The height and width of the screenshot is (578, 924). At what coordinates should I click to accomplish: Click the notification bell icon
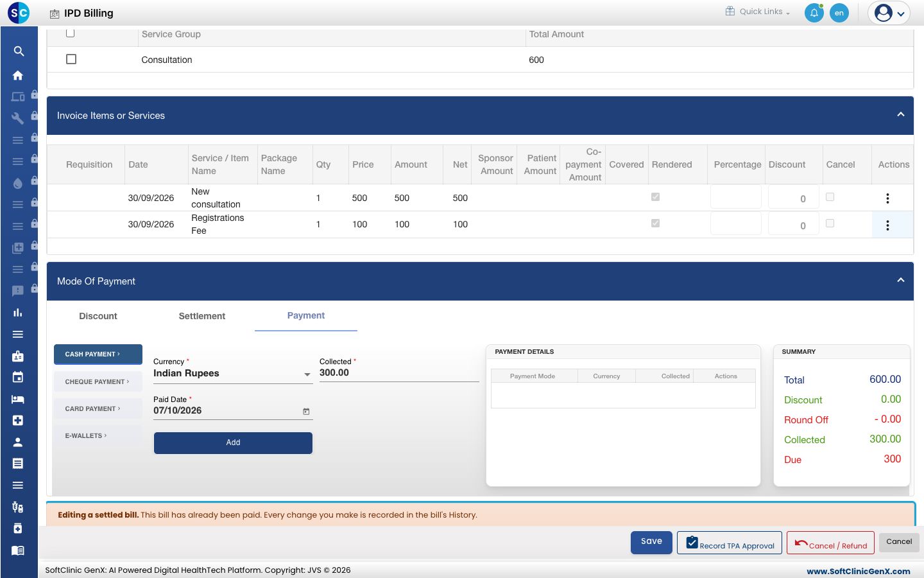click(814, 13)
